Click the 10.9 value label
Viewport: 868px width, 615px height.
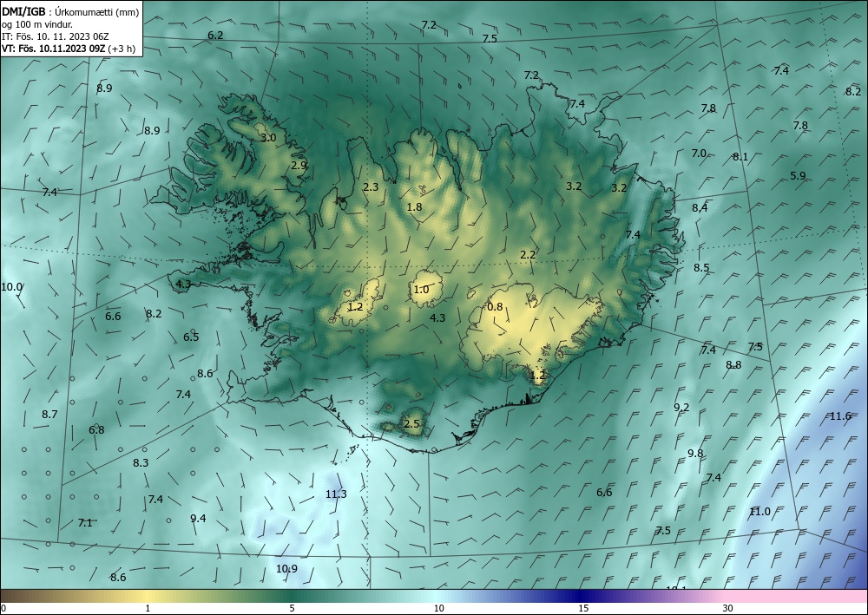[x=286, y=569]
